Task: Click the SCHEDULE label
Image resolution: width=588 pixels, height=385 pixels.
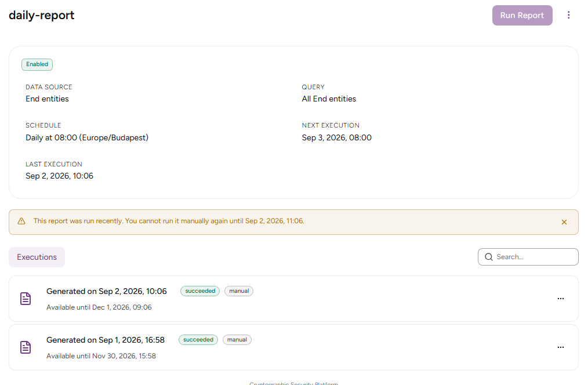Action: tap(43, 126)
